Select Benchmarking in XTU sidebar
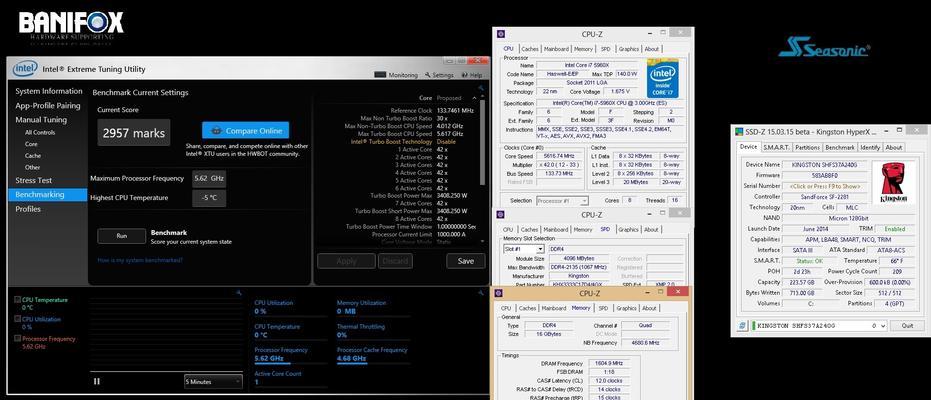Image resolution: width=931 pixels, height=400 pixels. [47, 195]
